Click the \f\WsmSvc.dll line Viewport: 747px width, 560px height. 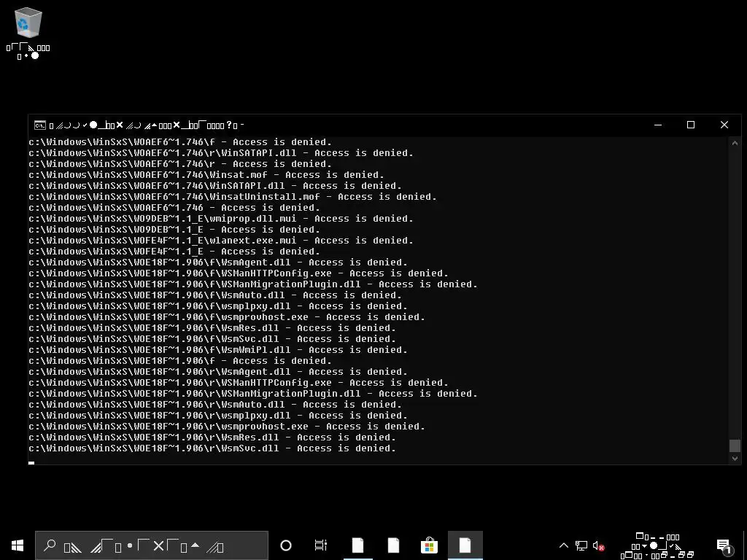212,339
